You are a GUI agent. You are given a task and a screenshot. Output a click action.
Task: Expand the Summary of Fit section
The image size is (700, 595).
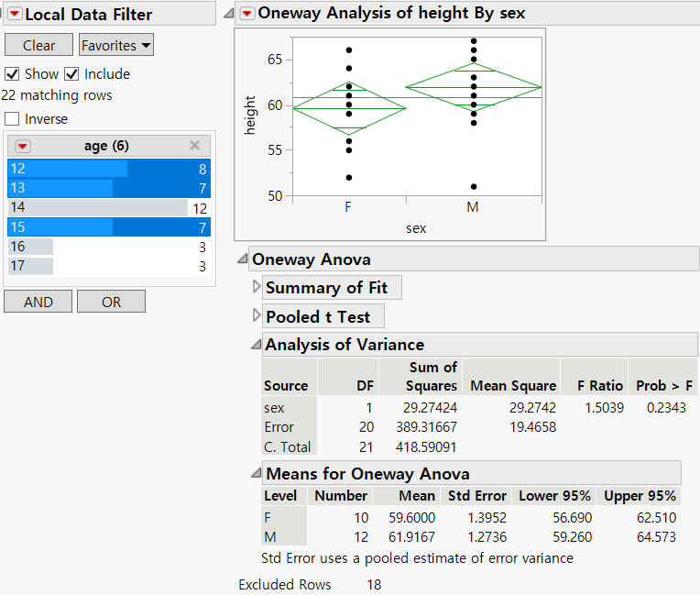[257, 288]
